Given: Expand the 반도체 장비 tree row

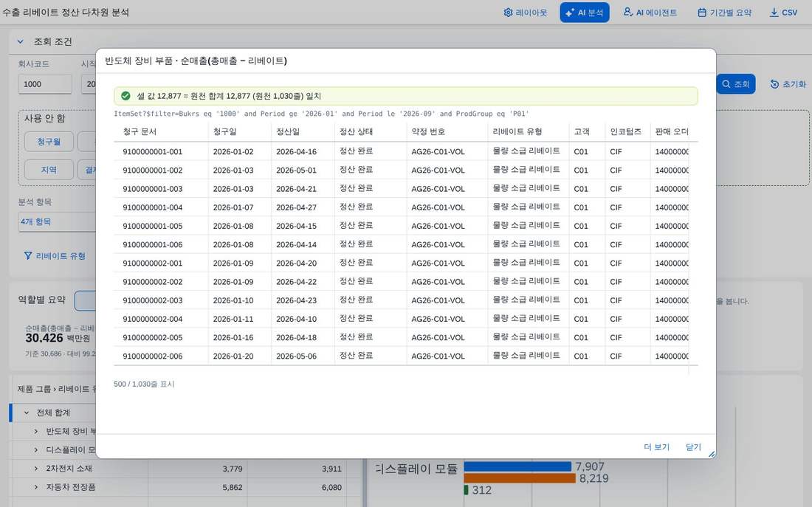Looking at the screenshot, I should coord(35,432).
